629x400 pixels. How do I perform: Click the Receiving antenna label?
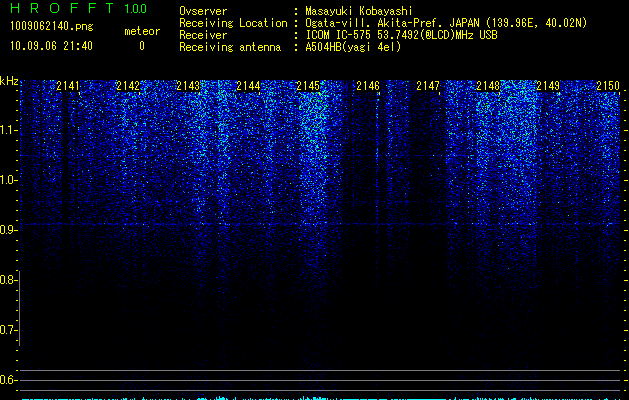(x=230, y=47)
